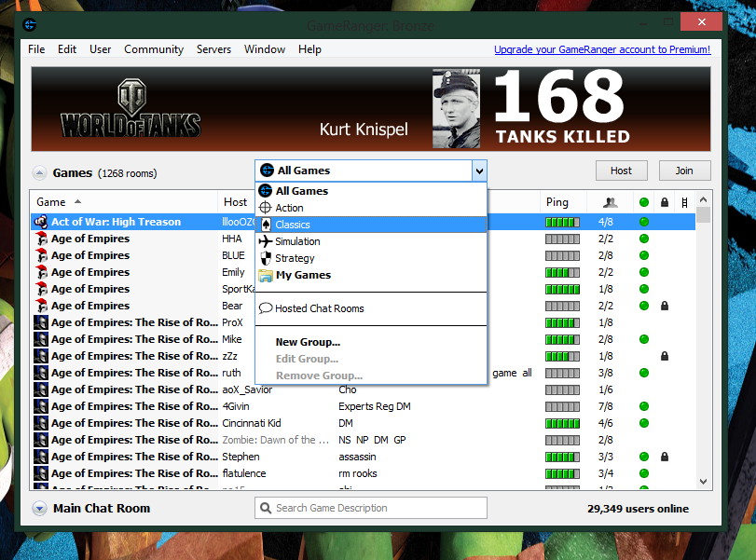Click the game list scrollbar down arrow
This screenshot has height=560, width=756.
point(704,482)
